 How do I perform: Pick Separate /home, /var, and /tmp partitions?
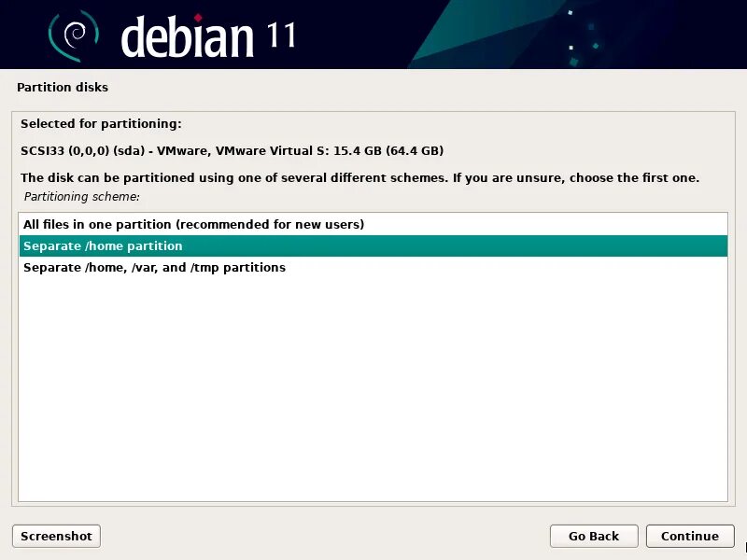373,267
